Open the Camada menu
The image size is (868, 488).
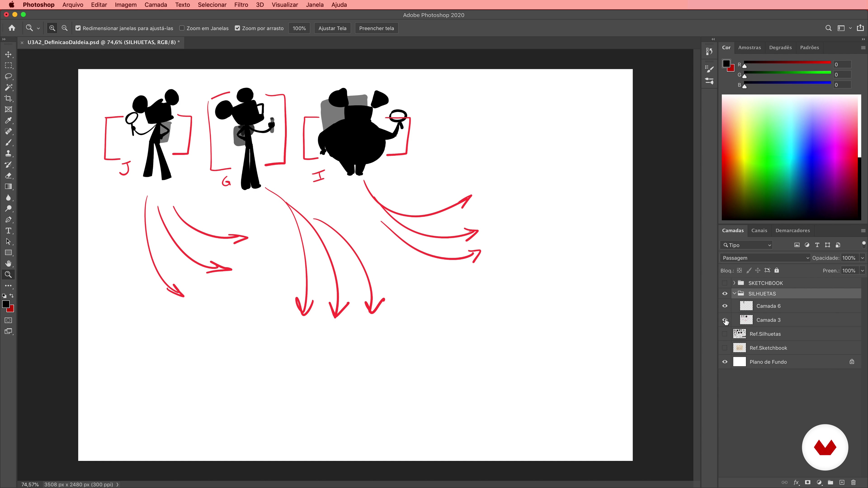coord(156,5)
